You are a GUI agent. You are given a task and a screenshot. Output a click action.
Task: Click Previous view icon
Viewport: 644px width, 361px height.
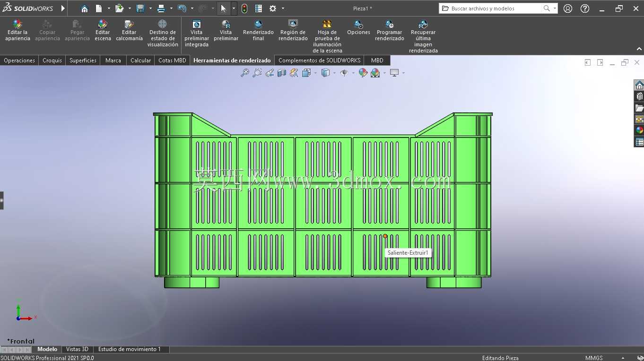(x=270, y=73)
